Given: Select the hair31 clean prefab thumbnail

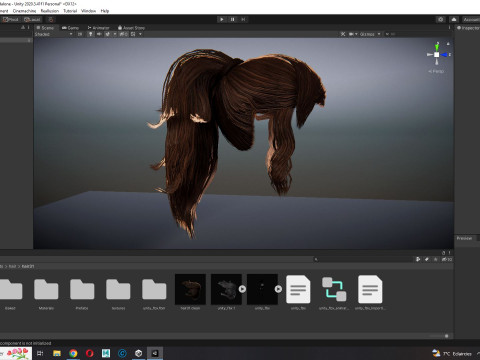Looking at the screenshot, I should (x=190, y=289).
